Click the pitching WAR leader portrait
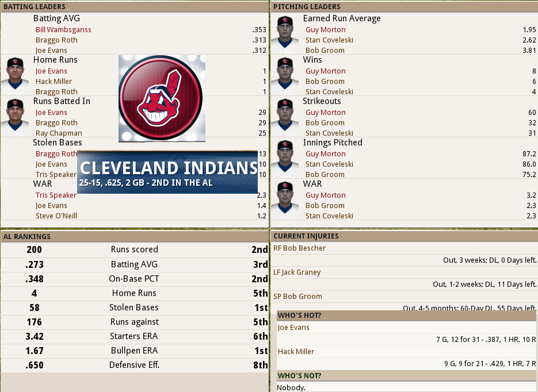538x392 pixels. (x=284, y=199)
